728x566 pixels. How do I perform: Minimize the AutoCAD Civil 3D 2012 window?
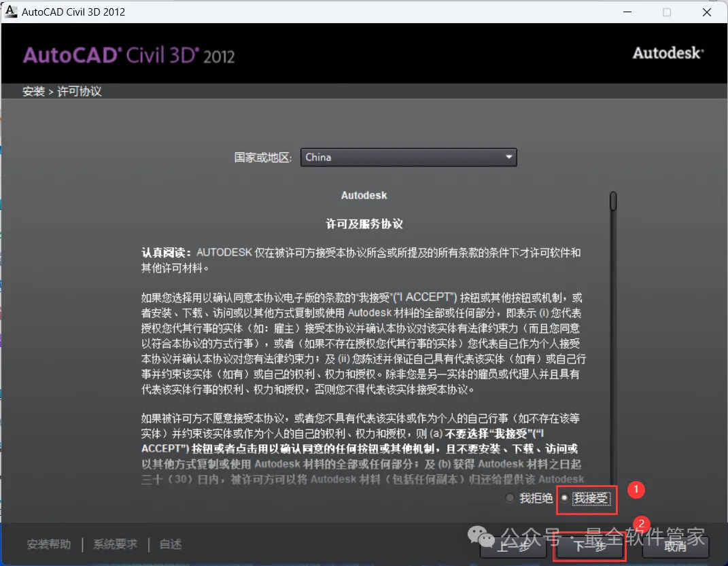tap(627, 12)
